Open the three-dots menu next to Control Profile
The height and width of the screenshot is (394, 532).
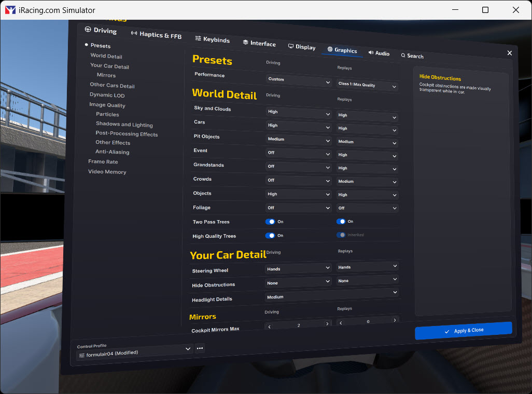200,348
